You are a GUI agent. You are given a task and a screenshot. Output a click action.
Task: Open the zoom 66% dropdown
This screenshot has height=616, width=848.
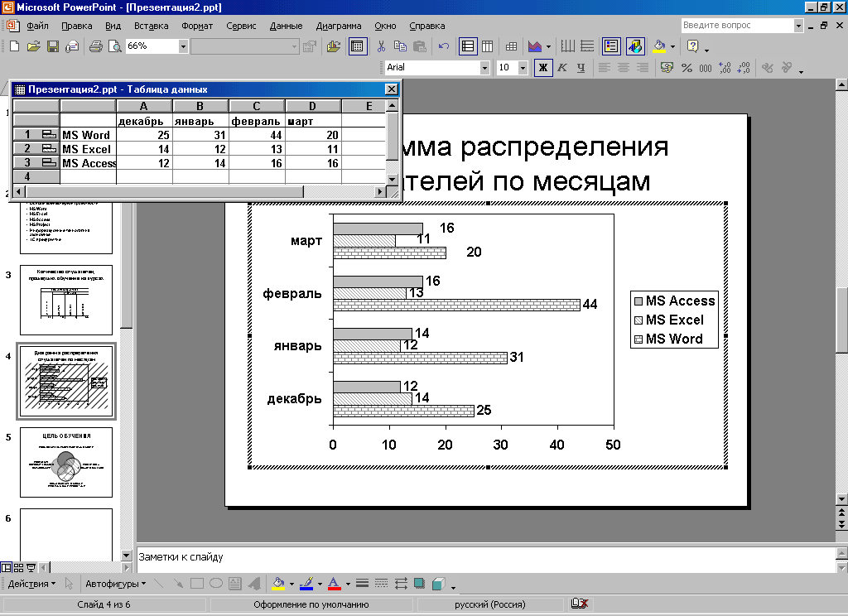click(x=183, y=46)
